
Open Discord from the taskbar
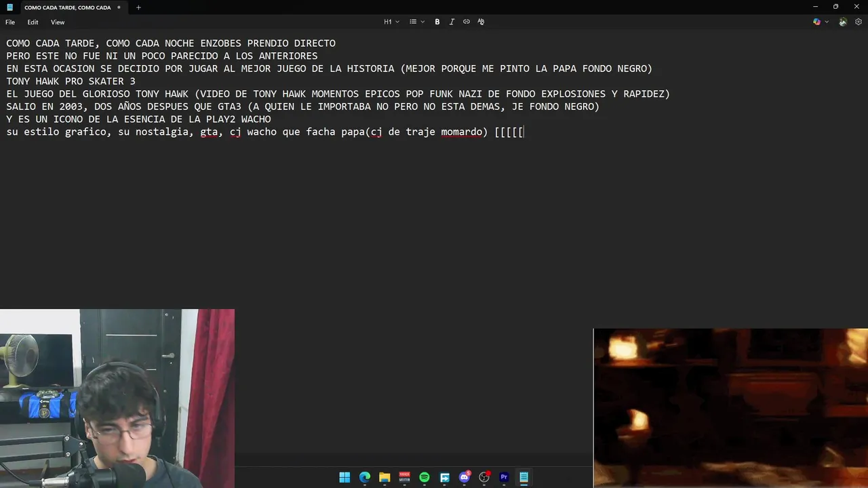click(x=465, y=477)
